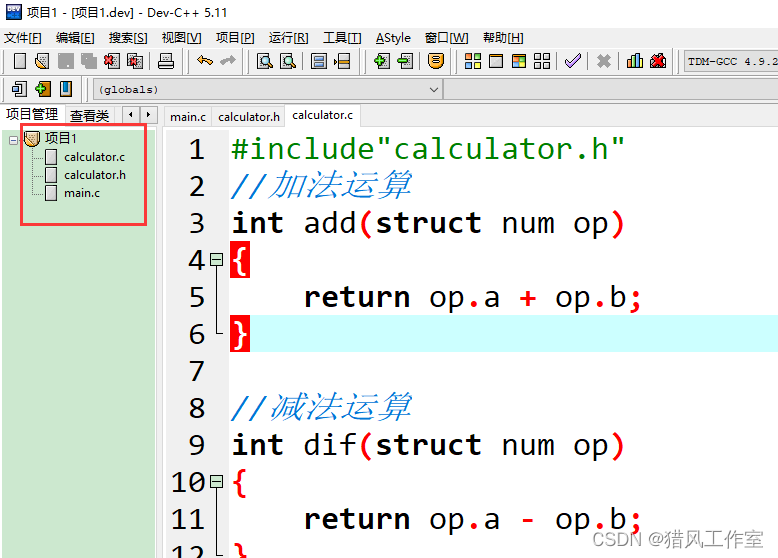Open the Project Options shield icon
This screenshot has height=558, width=778.
coord(436,61)
